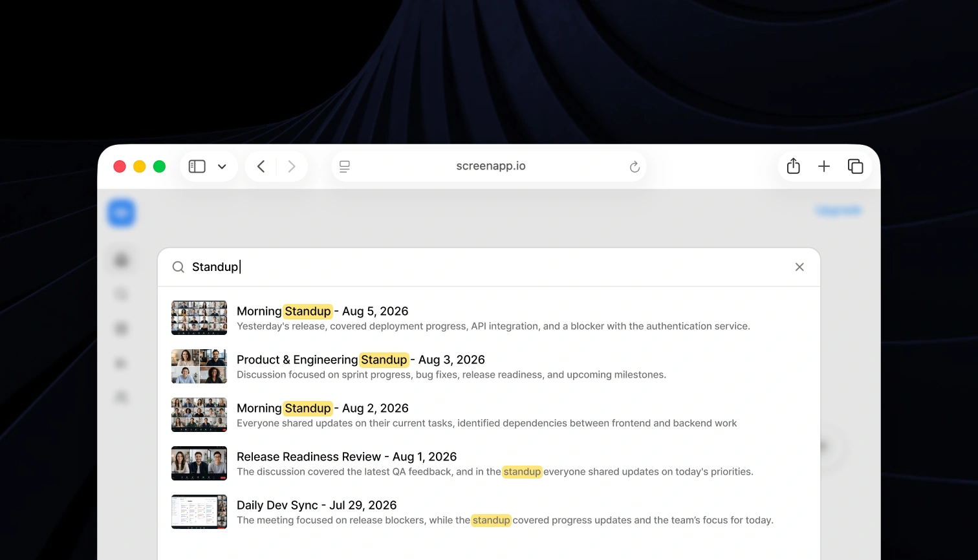Expand the sidebar options chevron
Image resolution: width=978 pixels, height=560 pixels.
pyautogui.click(x=222, y=167)
